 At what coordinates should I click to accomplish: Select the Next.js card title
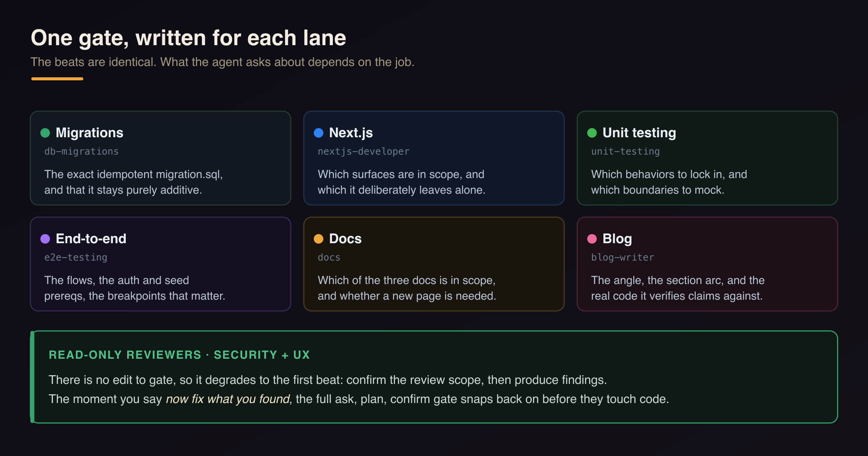[x=351, y=133]
